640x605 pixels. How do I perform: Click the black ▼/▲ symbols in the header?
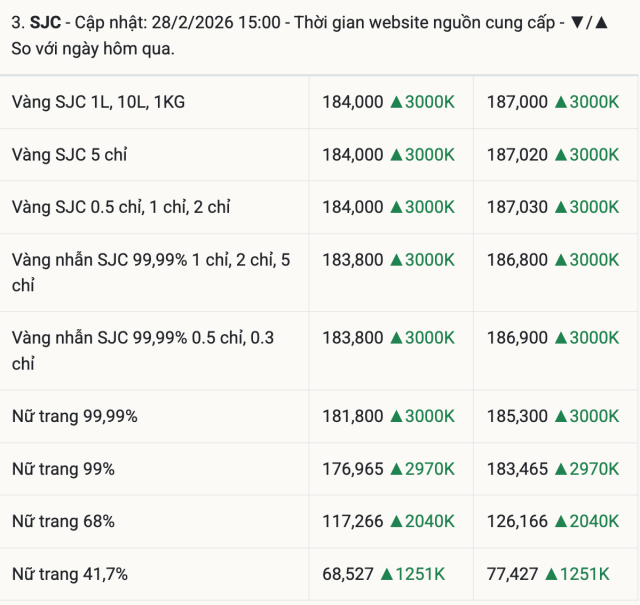(588, 23)
